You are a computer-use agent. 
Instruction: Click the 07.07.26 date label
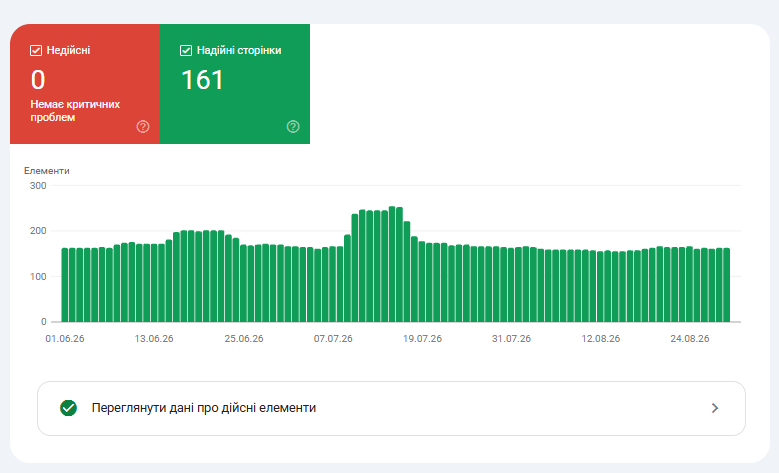click(333, 339)
